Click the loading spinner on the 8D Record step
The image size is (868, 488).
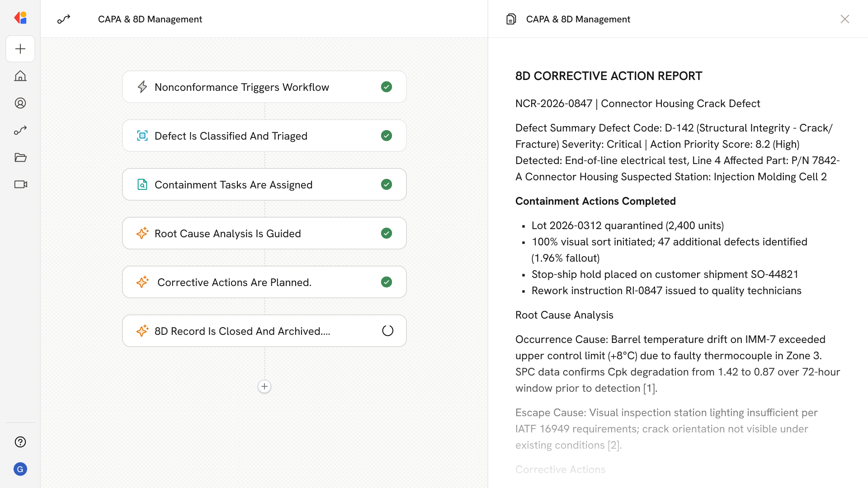coord(387,331)
